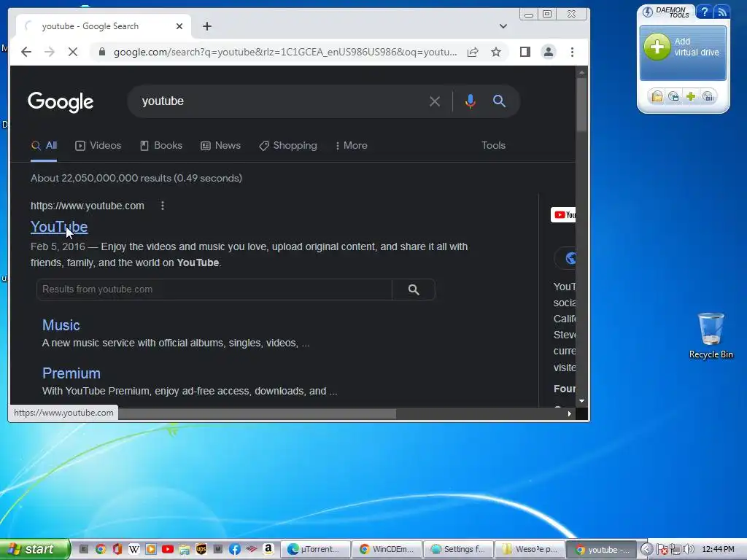Switch to the Videos tab
Screen dimensions: 747x560
(x=98, y=146)
